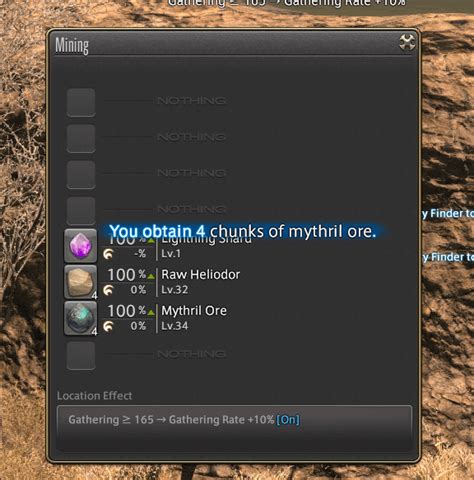Gather the Raw Heliodor stone icon
Image resolution: width=474 pixels, height=480 pixels.
tap(80, 282)
